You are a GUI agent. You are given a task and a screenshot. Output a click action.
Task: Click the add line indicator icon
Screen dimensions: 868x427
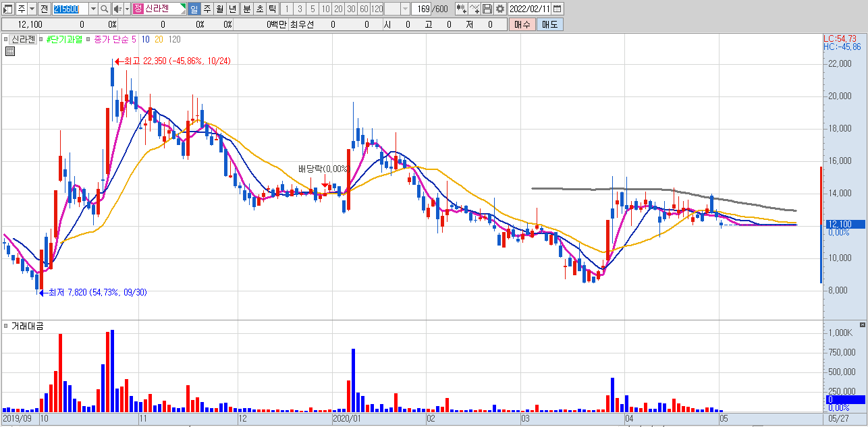tap(474, 9)
